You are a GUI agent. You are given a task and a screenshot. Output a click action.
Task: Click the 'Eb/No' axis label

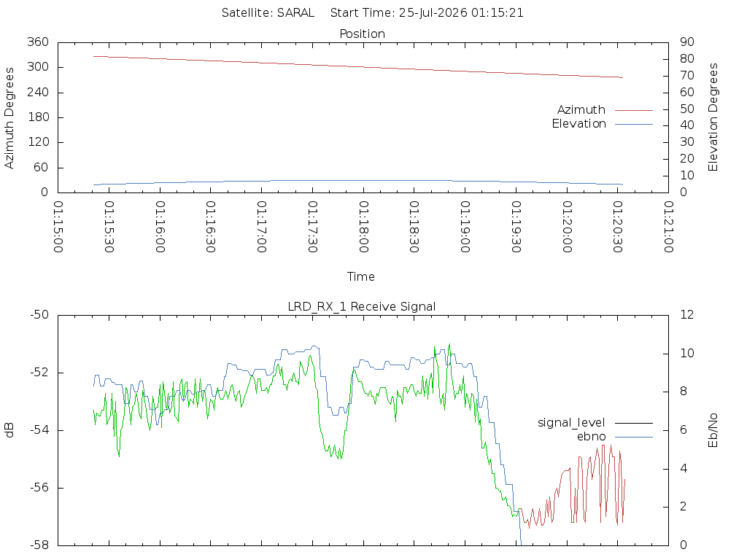[713, 430]
